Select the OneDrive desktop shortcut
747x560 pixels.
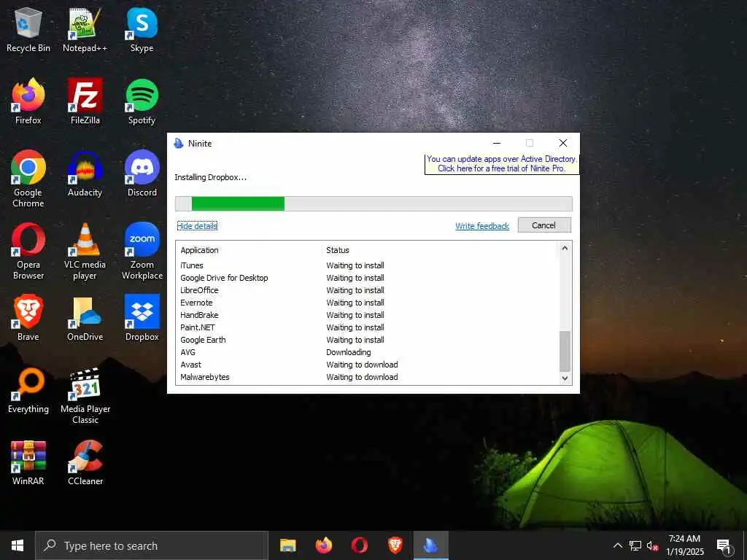(x=85, y=318)
